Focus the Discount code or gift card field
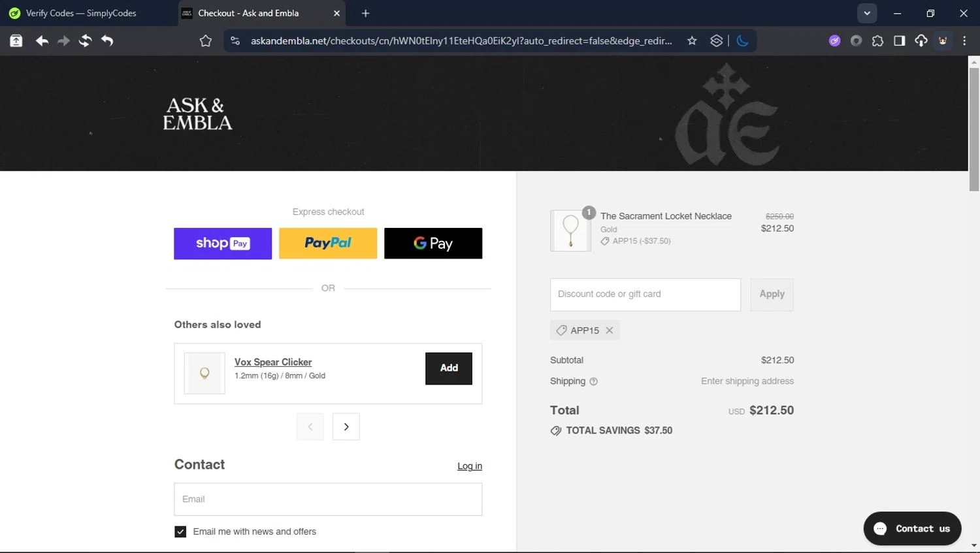This screenshot has width=980, height=553. (x=645, y=294)
